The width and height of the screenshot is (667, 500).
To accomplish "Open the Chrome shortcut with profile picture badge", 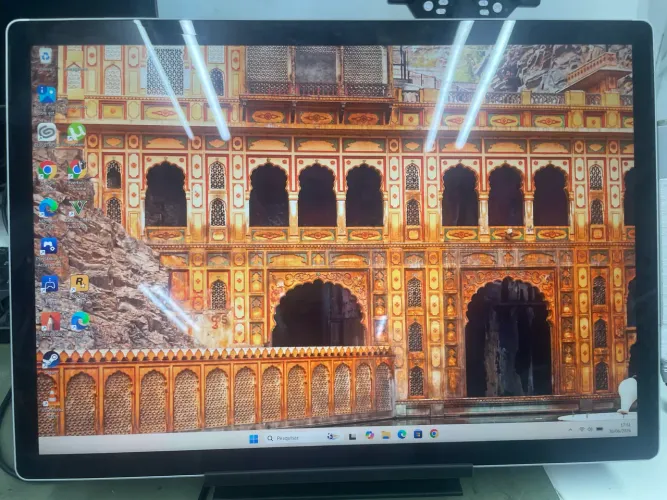I will point(77,170).
